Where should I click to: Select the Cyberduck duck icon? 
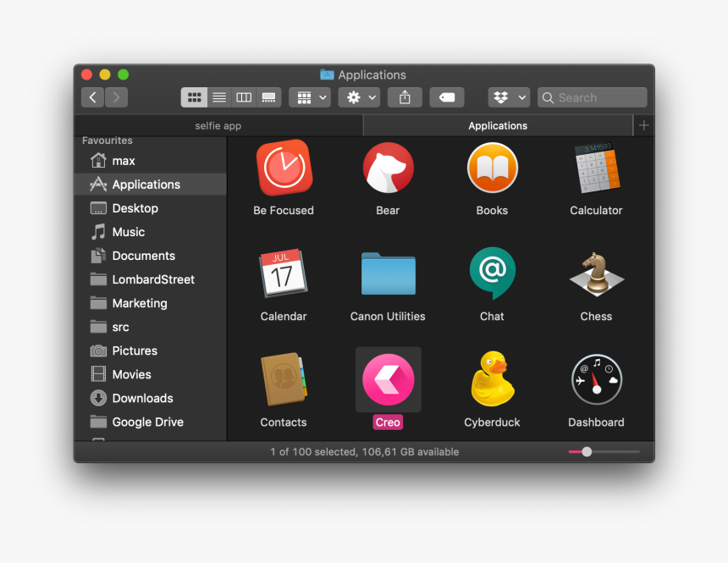click(x=492, y=379)
